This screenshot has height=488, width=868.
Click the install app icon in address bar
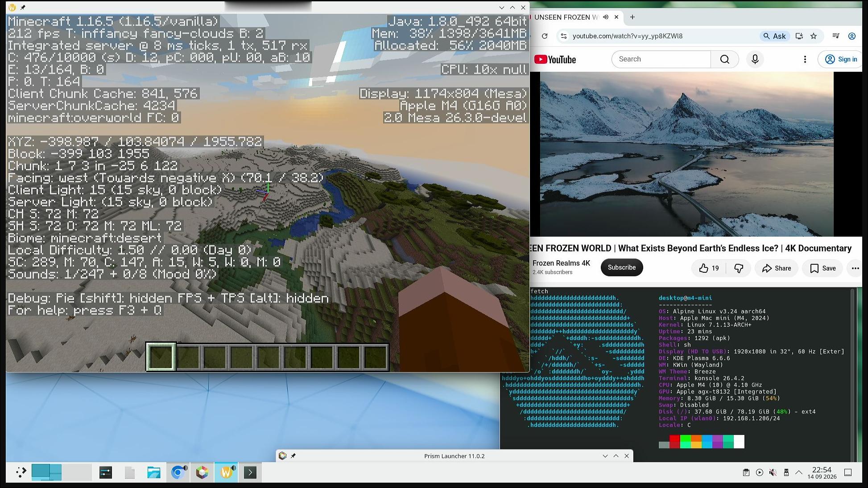pos(799,36)
